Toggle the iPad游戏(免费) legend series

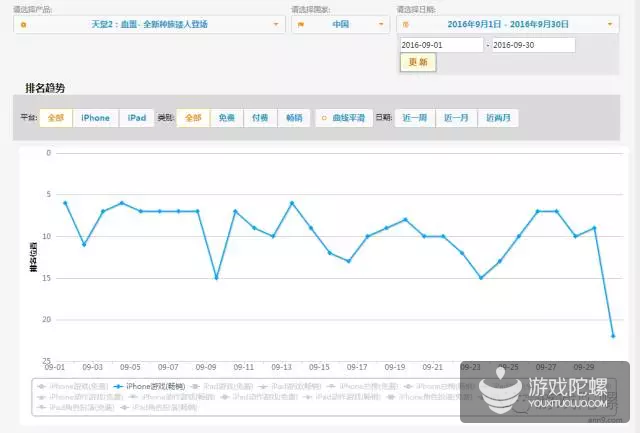[222, 386]
